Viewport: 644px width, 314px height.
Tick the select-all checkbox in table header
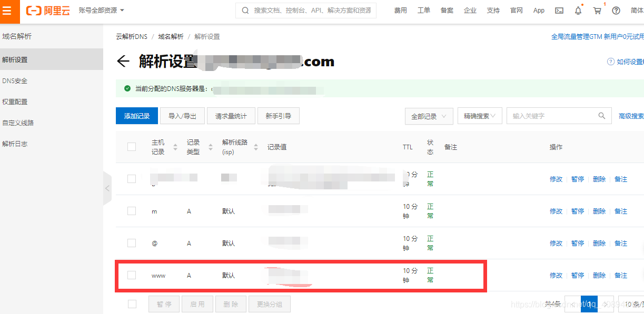[x=132, y=147]
